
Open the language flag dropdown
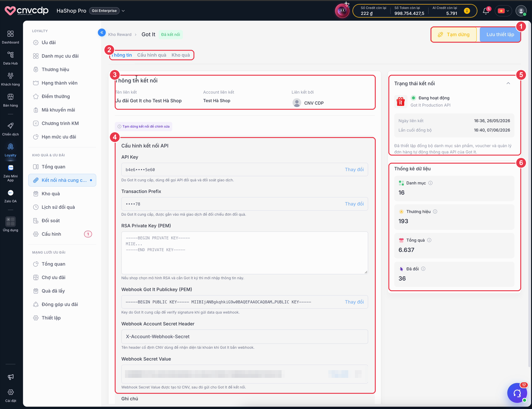pos(503,11)
